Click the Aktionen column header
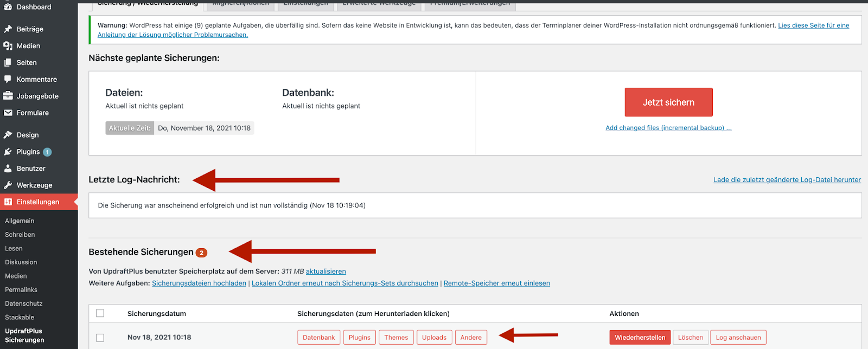Viewport: 868px width, 349px height. pos(624,314)
